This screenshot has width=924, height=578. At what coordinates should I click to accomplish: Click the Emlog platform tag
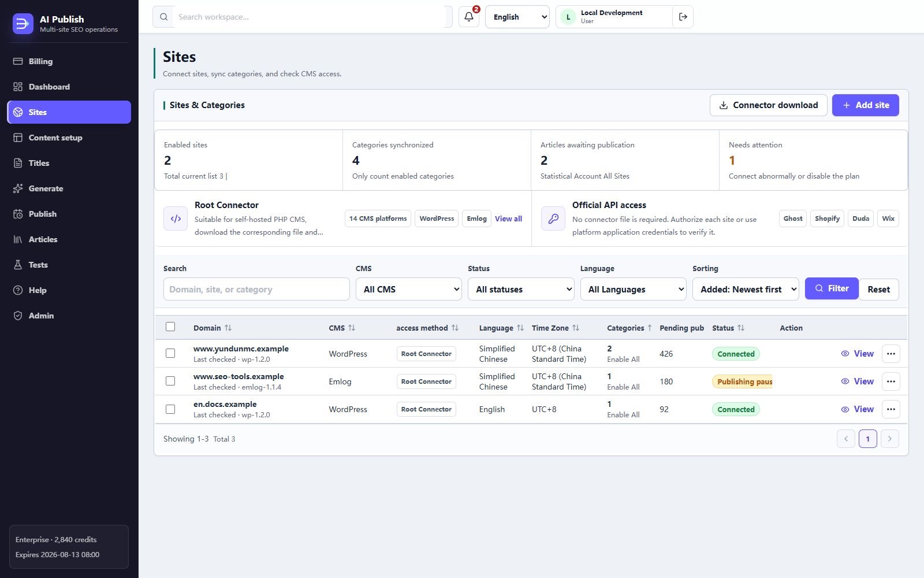[476, 218]
